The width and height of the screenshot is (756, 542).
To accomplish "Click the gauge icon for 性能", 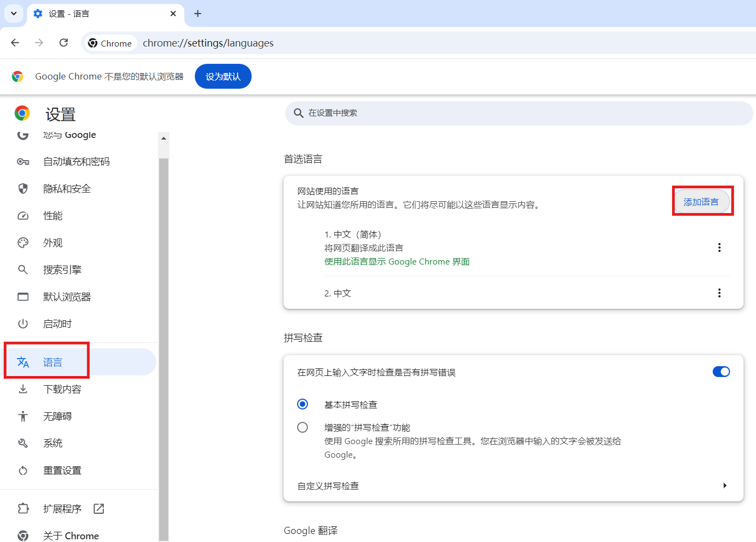I will point(23,216).
